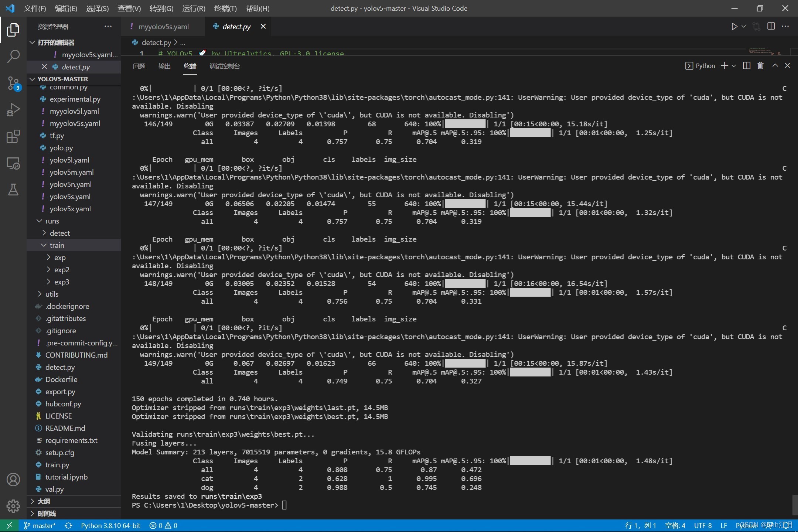Create a new terminal with plus icon
The height and width of the screenshot is (532, 798).
[x=724, y=66]
